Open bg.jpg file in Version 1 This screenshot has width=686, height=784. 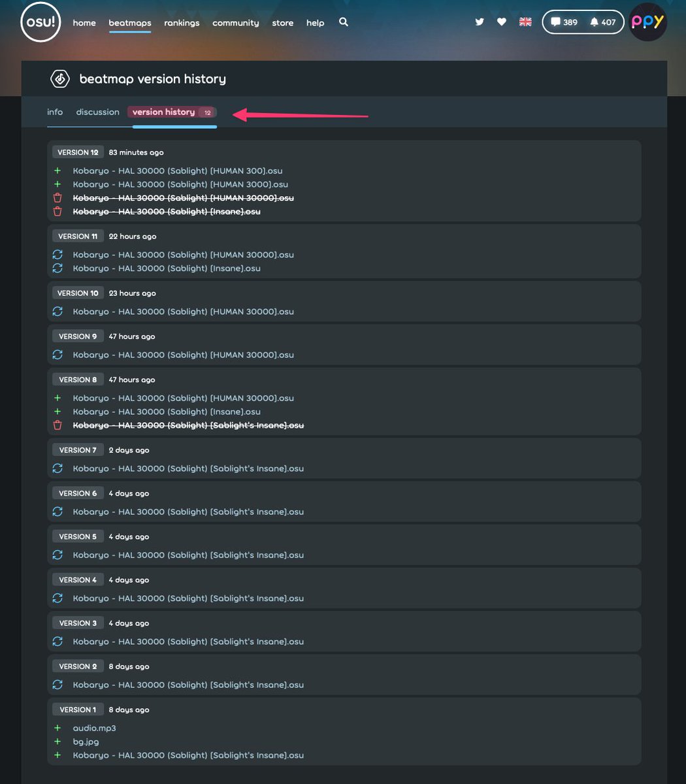pyautogui.click(x=86, y=742)
